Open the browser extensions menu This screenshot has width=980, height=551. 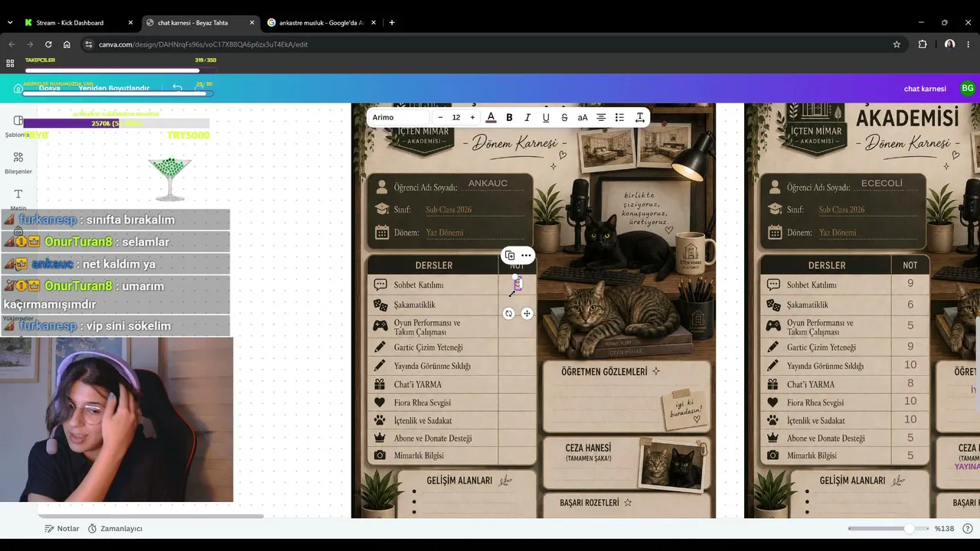point(923,44)
